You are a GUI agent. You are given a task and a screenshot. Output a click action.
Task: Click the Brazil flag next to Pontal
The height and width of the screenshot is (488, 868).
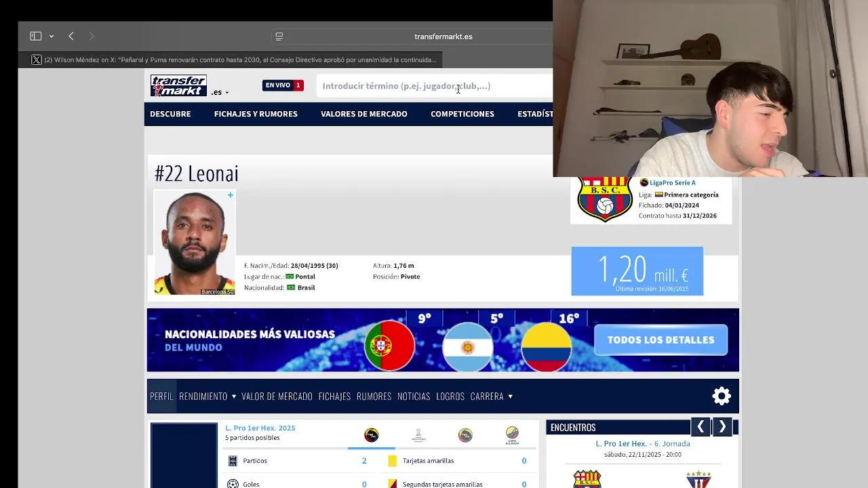290,277
